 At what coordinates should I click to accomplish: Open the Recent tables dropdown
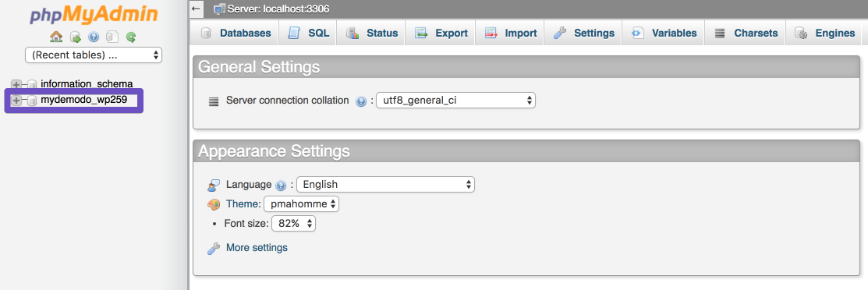tap(94, 55)
